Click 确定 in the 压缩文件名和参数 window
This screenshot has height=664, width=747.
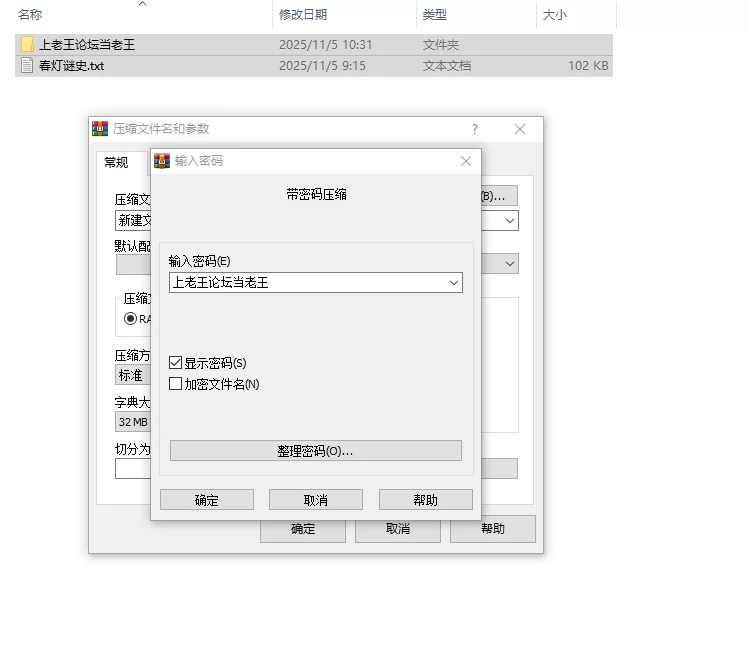click(x=303, y=529)
